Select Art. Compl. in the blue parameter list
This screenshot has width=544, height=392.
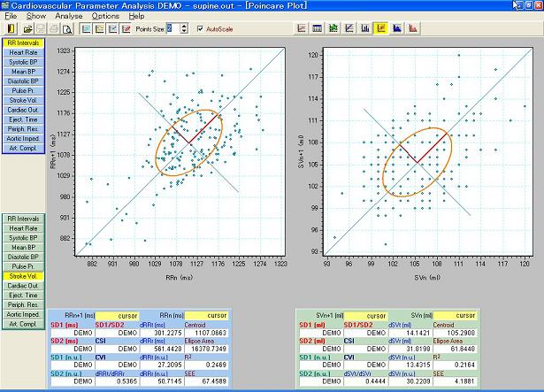point(23,148)
